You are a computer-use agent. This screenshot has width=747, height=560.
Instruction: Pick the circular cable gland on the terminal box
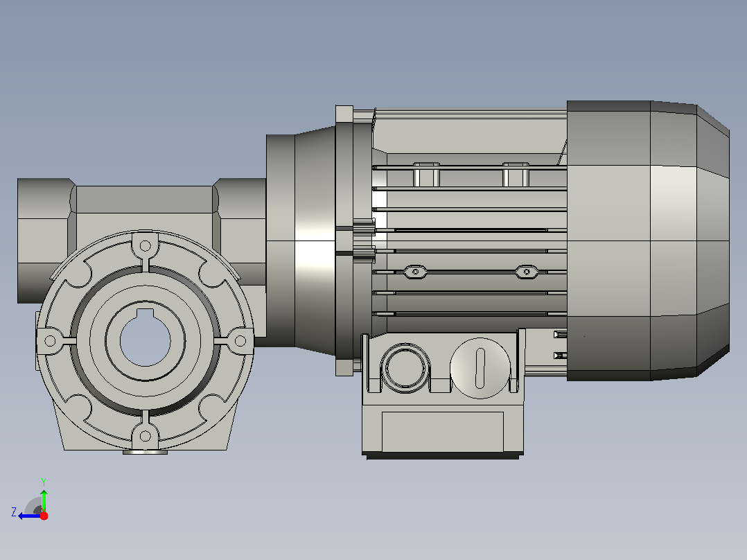pyautogui.click(x=405, y=368)
